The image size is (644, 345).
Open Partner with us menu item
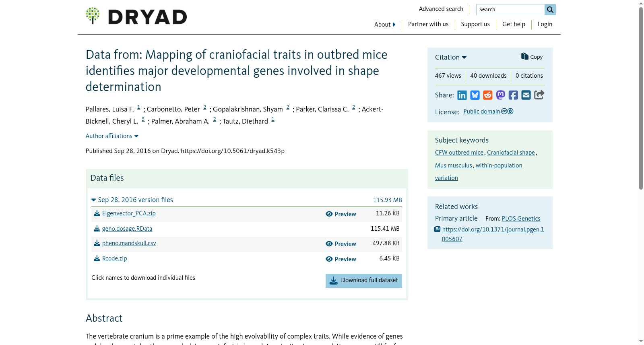(x=428, y=24)
